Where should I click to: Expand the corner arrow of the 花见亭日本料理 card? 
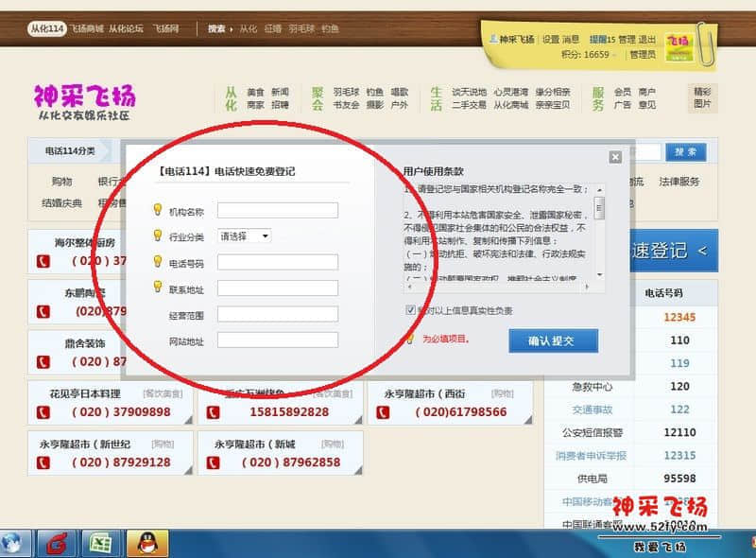pyautogui.click(x=188, y=420)
